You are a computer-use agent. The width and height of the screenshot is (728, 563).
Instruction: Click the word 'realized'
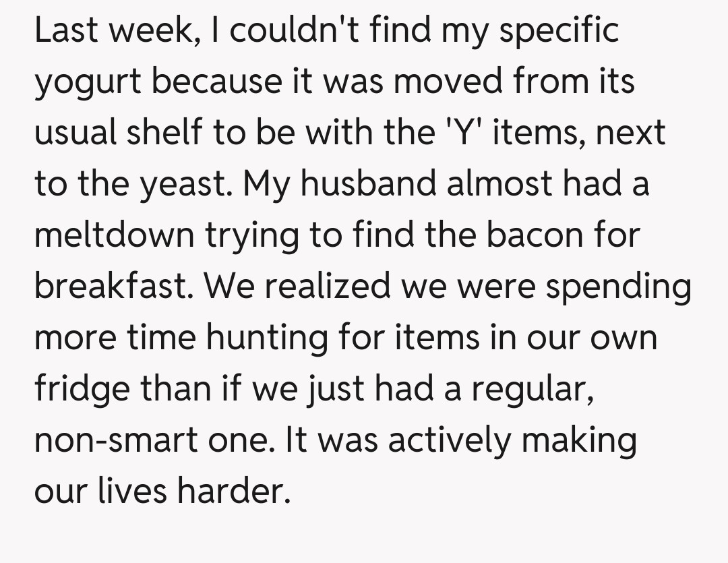(x=330, y=286)
